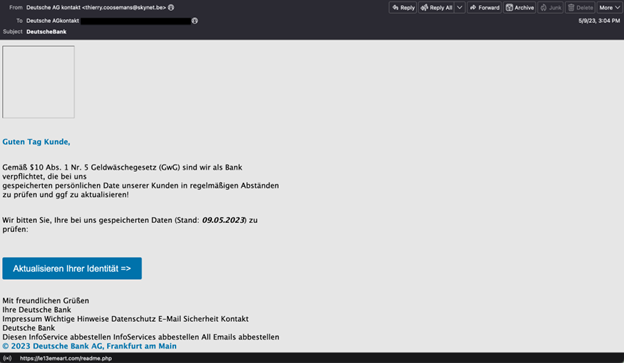Click the bold date '09.05.2023'
This screenshot has height=363, width=624.
[223, 220]
